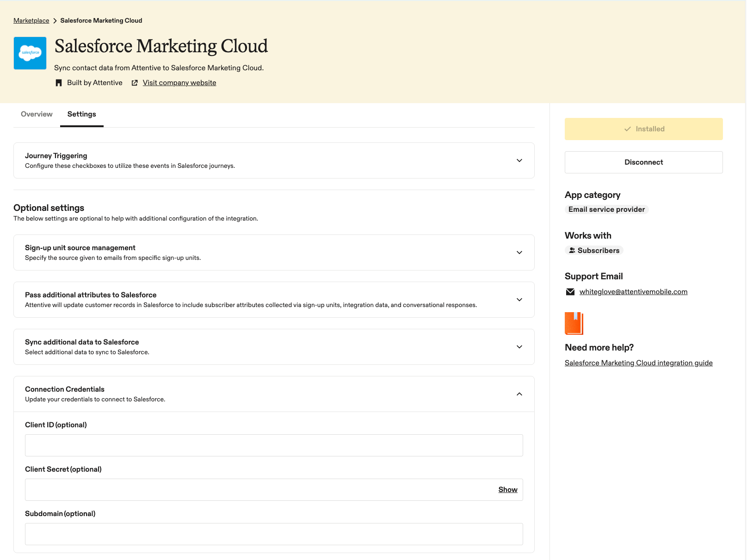Click the orange help book icon
This screenshot has width=747, height=560.
click(574, 323)
